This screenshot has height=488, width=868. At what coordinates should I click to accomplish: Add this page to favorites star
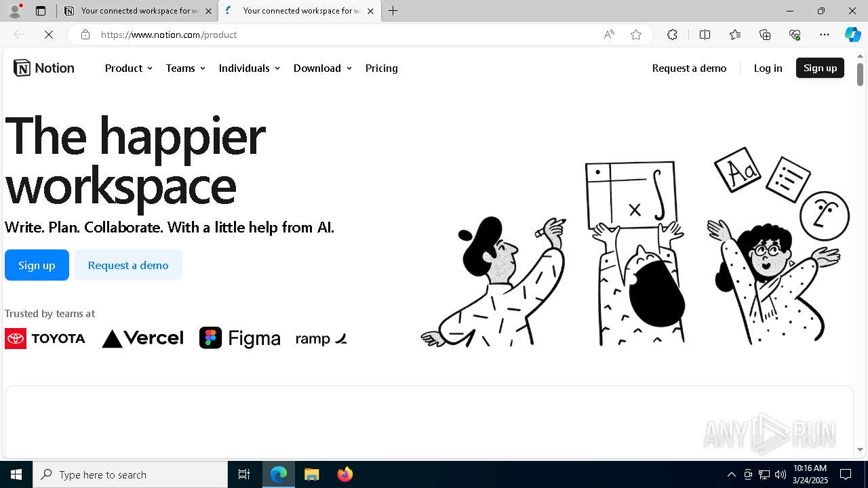(x=636, y=35)
